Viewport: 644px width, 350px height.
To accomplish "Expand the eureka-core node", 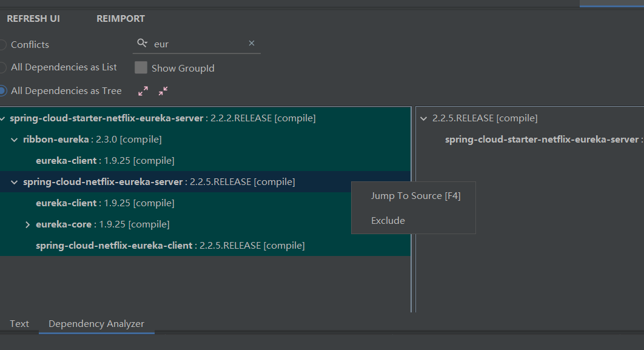I will pos(27,224).
